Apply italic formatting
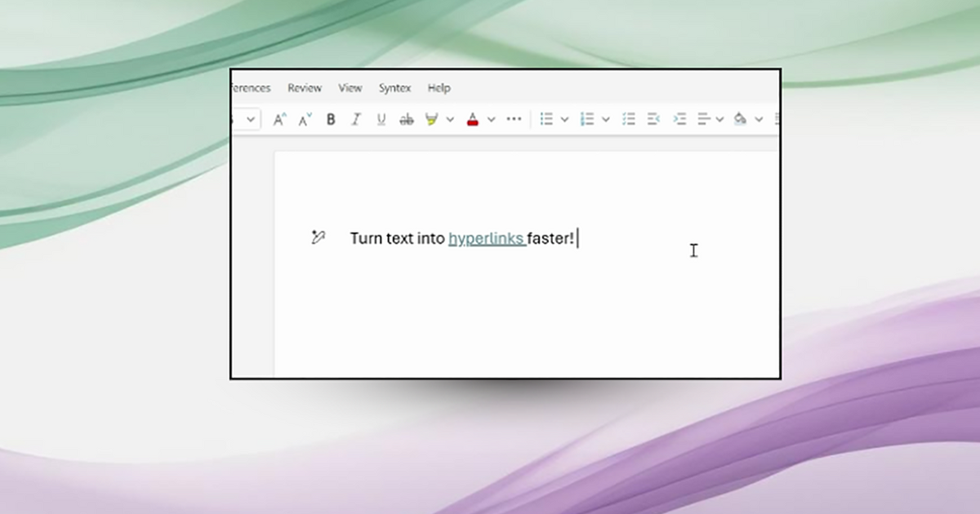 (x=355, y=119)
